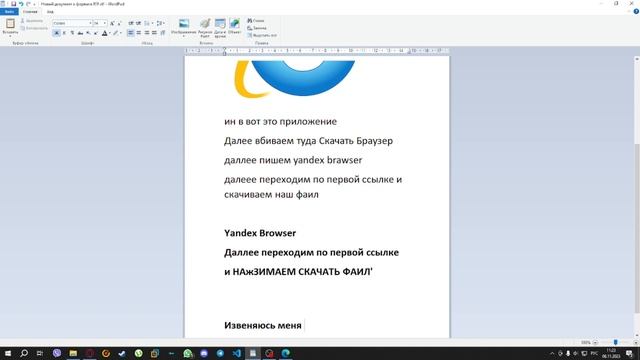Toggle subscript formatting

[x=88, y=33]
